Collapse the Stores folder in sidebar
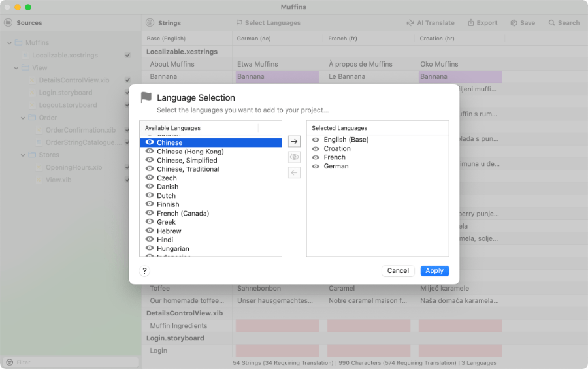Viewport: 588px width, 369px height. click(x=23, y=155)
